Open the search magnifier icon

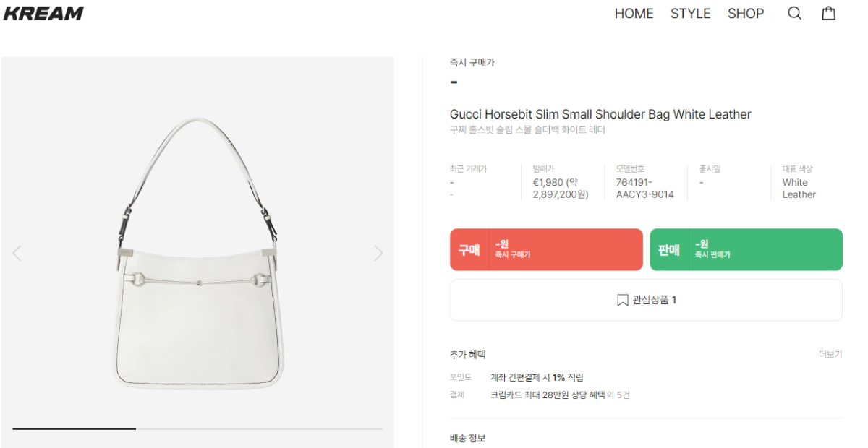click(794, 14)
